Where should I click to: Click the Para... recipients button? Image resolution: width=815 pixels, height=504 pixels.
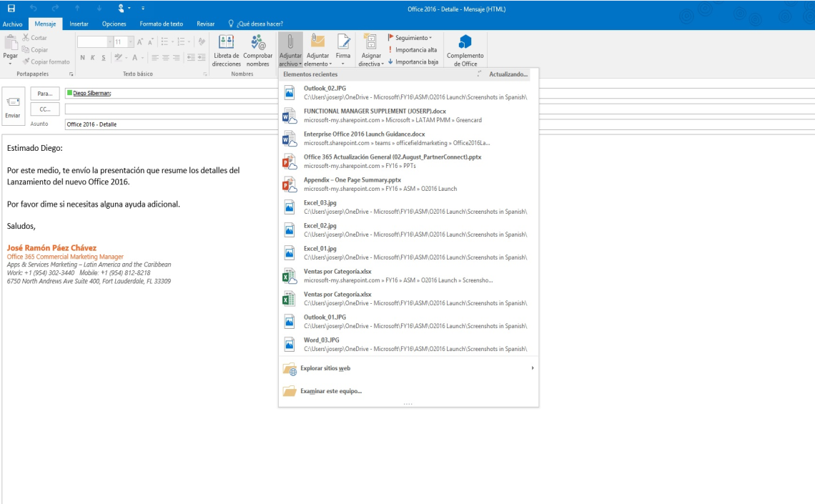[x=45, y=94]
